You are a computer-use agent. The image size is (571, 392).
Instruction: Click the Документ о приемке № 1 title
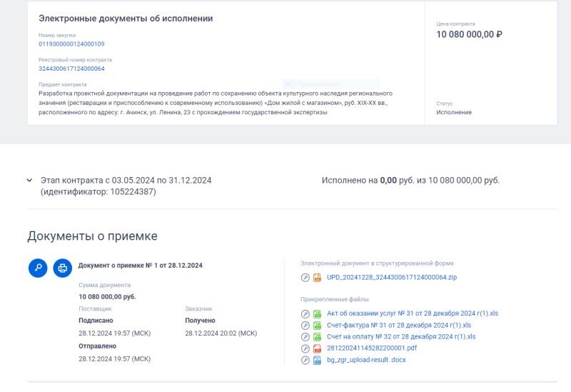140,266
